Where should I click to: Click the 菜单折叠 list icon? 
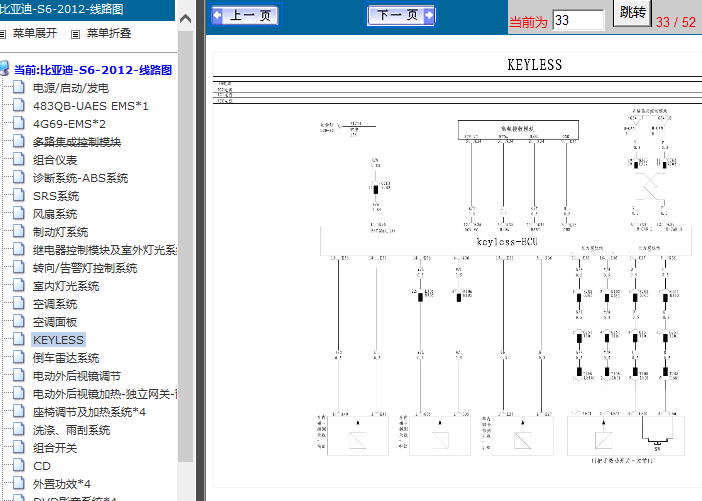(76, 34)
